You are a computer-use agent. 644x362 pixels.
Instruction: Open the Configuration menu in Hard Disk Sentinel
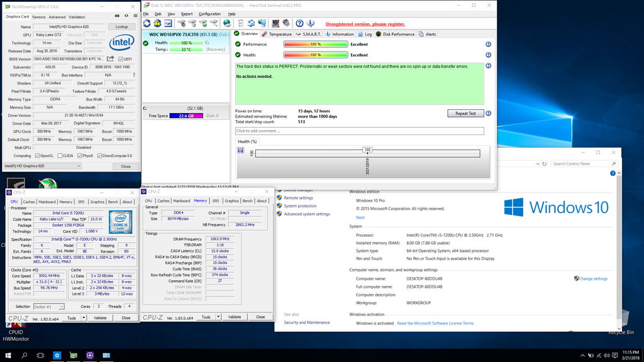tap(209, 13)
